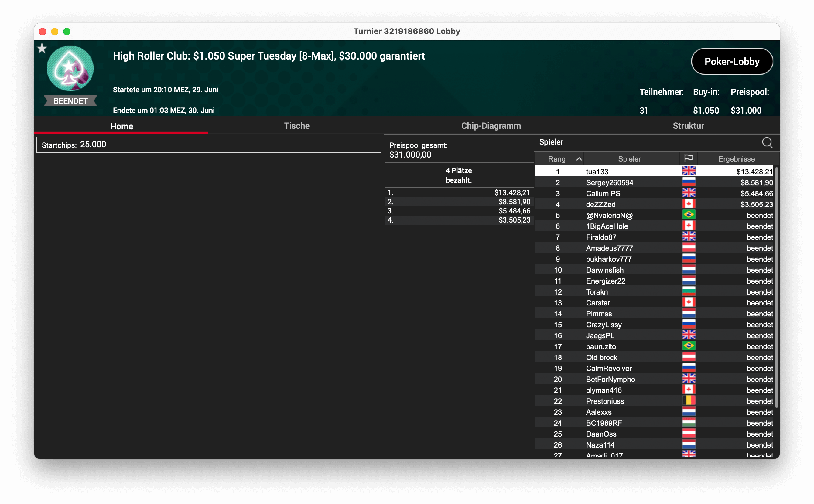
Task: Click the favorite star icon
Action: coord(42,49)
